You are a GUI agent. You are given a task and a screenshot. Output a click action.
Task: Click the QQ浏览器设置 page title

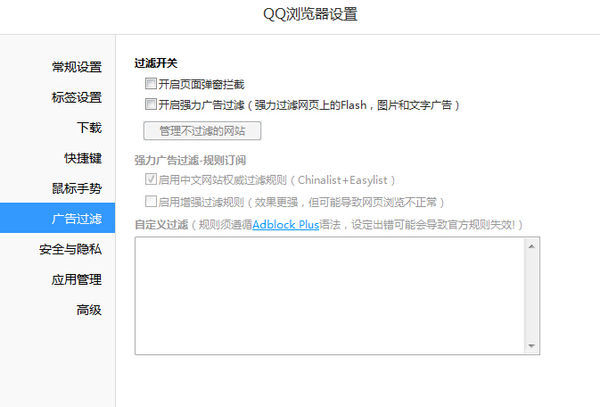tap(300, 15)
